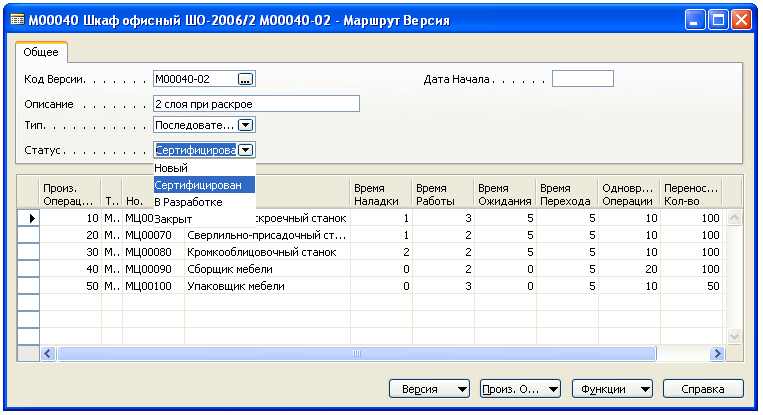Switch to the Общее tab
Screen dimensions: 763x415
coord(41,53)
